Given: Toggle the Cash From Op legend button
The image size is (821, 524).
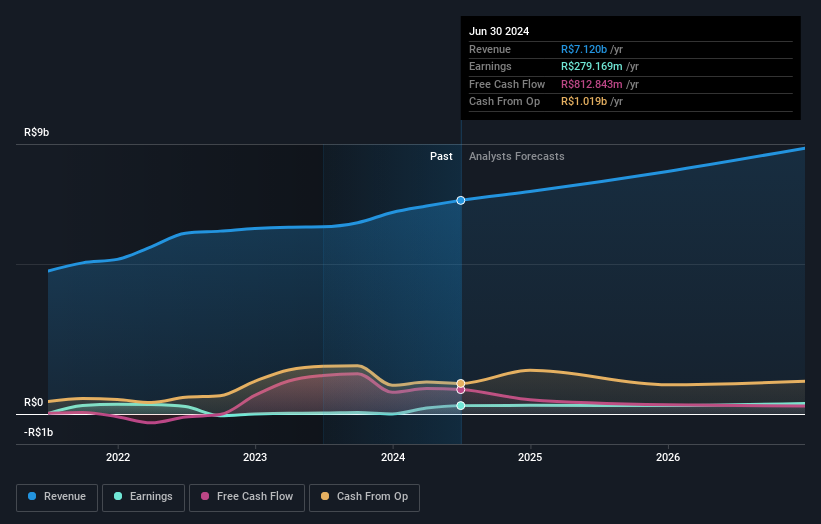Looking at the screenshot, I should (364, 497).
